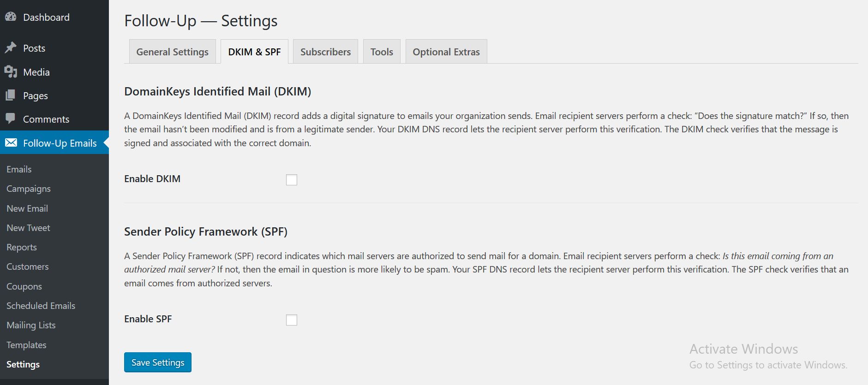This screenshot has height=385, width=868.
Task: Go to New Tweet submenu link
Action: (x=28, y=228)
